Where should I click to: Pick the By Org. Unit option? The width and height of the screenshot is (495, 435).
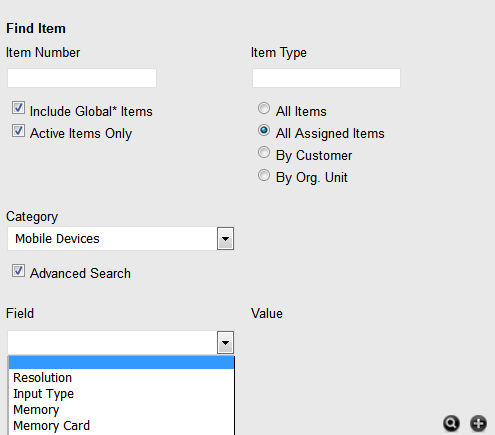[264, 175]
